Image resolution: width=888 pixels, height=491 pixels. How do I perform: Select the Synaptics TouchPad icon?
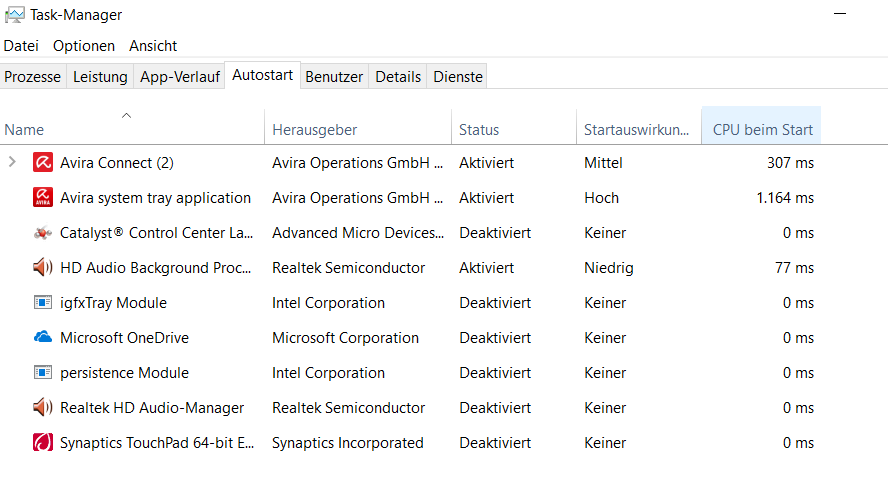click(x=43, y=443)
